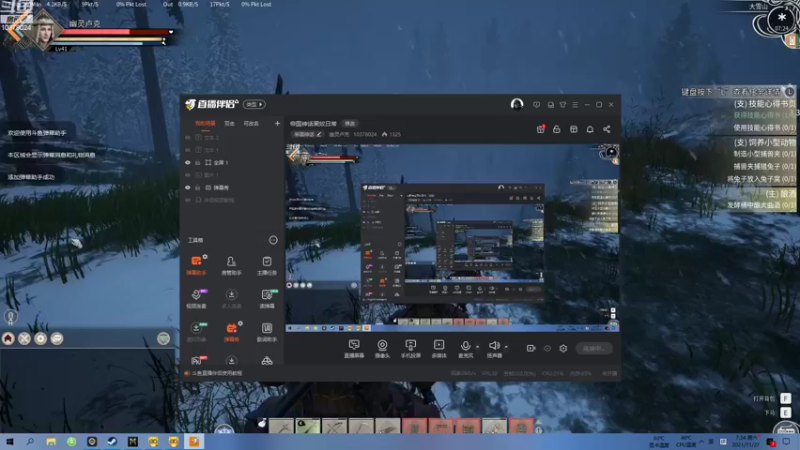Image resolution: width=800 pixels, height=450 pixels.
Task: Expand speaker options arrow
Action: [x=506, y=347]
